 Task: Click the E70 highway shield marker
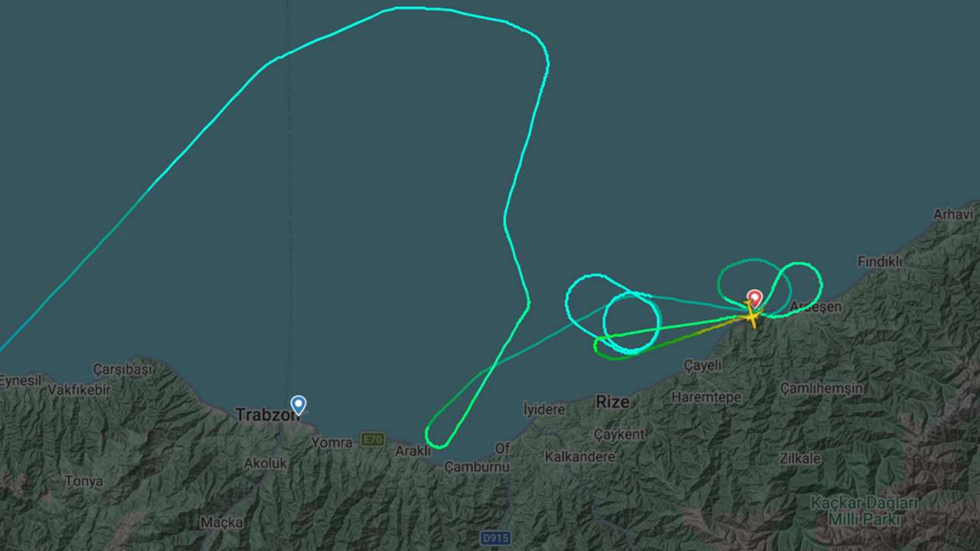pyautogui.click(x=373, y=439)
